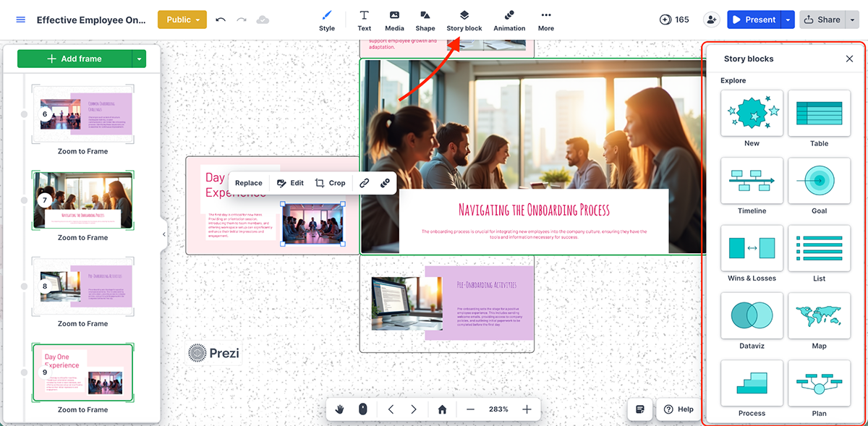This screenshot has width=868, height=426.
Task: Open the Style tool
Action: pos(327,20)
